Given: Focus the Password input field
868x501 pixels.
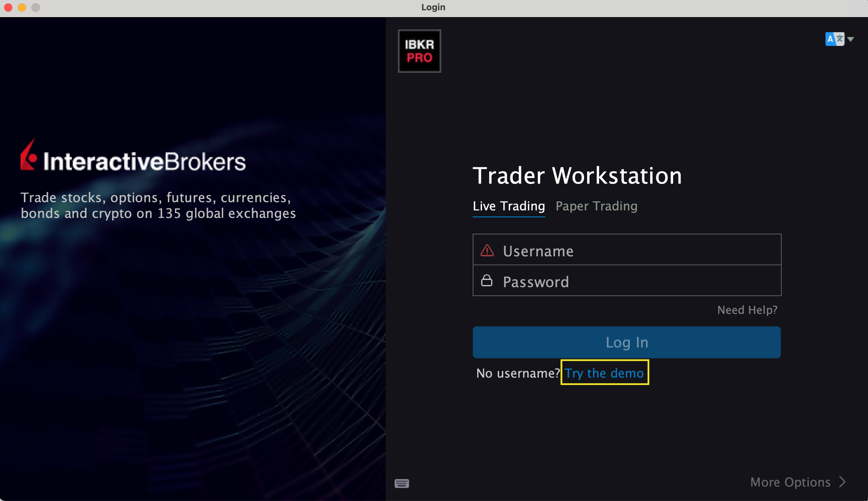Looking at the screenshot, I should coord(627,280).
